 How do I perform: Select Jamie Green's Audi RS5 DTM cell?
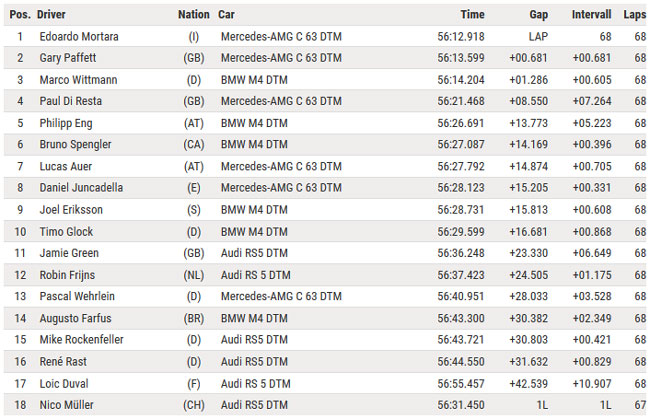click(x=254, y=253)
